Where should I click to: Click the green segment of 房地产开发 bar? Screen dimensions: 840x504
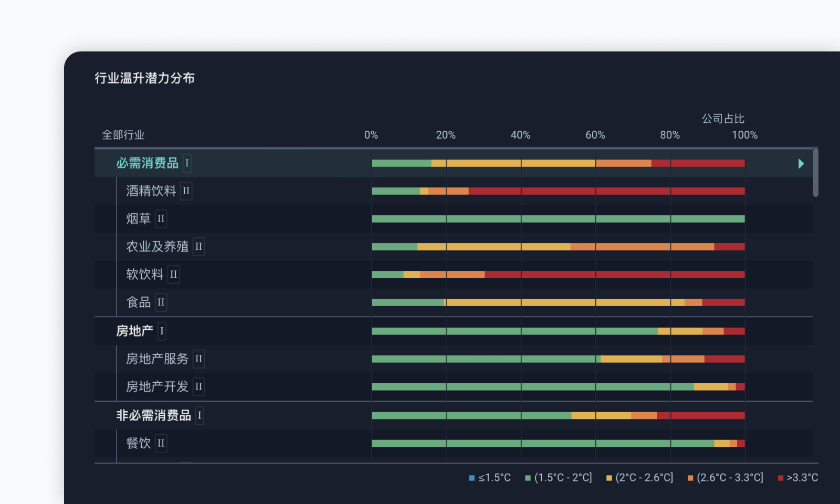pyautogui.click(x=533, y=387)
